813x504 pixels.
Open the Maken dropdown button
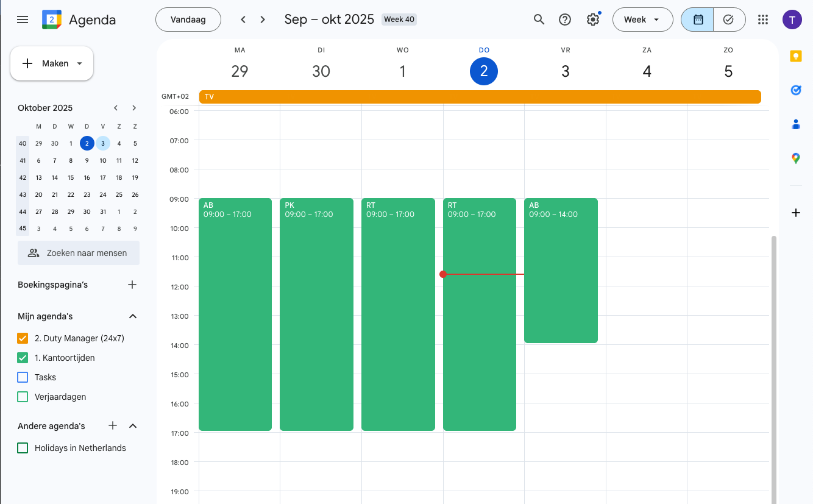(x=52, y=63)
